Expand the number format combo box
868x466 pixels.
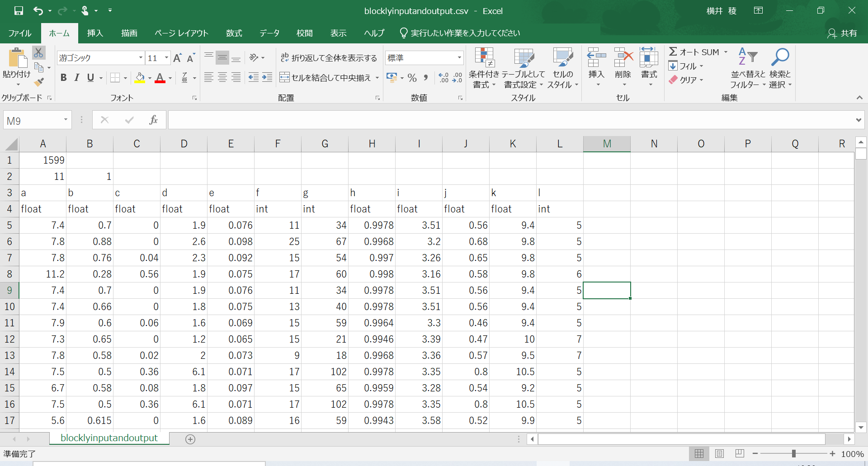coord(459,58)
